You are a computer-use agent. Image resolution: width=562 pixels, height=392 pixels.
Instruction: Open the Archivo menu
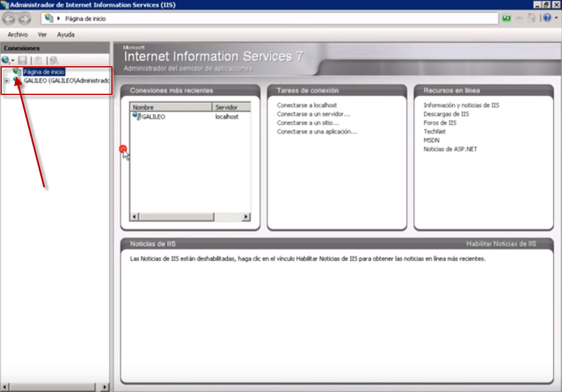point(18,35)
